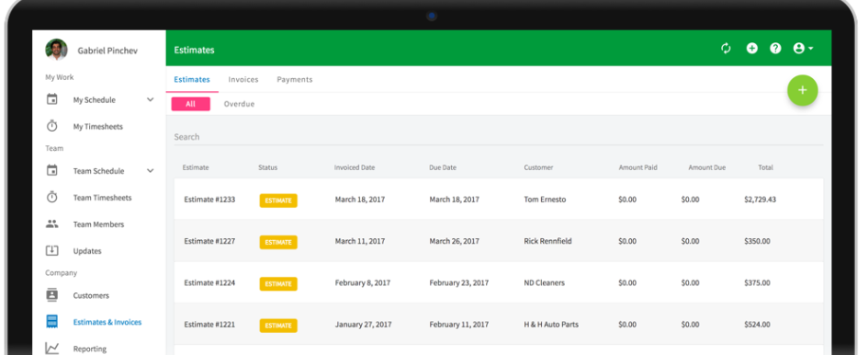
Task: Sort by Customer column header
Action: click(538, 167)
